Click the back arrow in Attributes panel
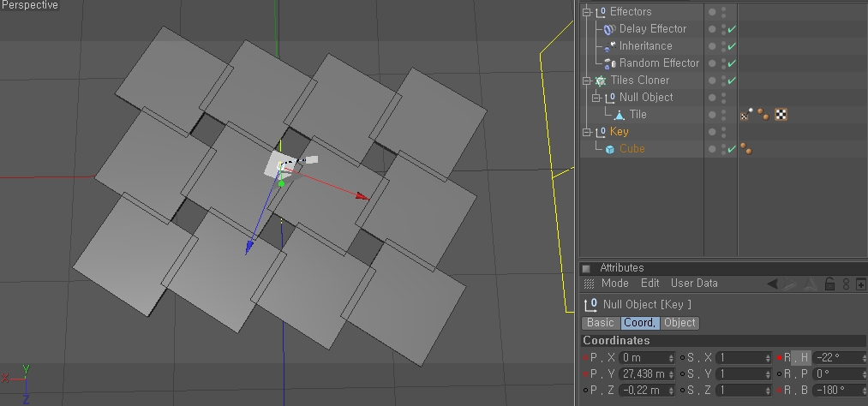Image resolution: width=868 pixels, height=406 pixels. [x=772, y=284]
